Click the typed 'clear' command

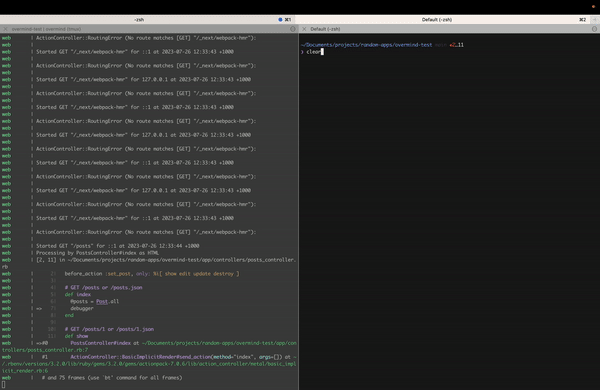[x=313, y=52]
